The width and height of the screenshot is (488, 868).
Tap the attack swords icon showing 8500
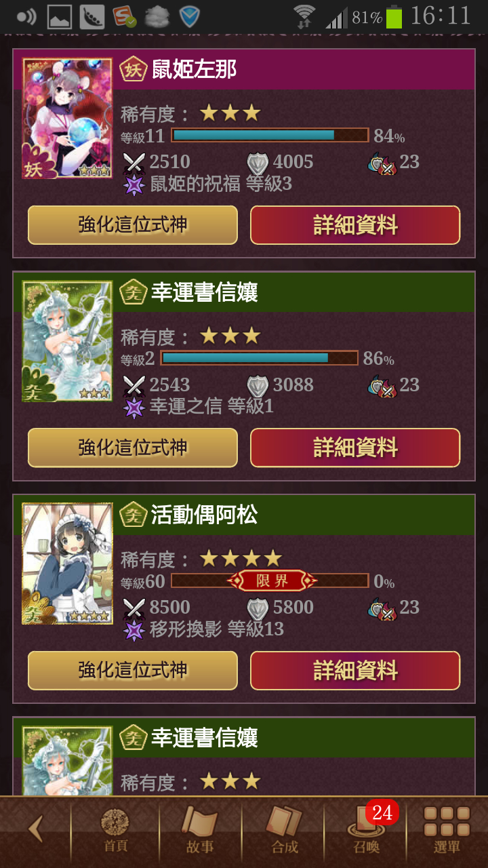point(134,607)
